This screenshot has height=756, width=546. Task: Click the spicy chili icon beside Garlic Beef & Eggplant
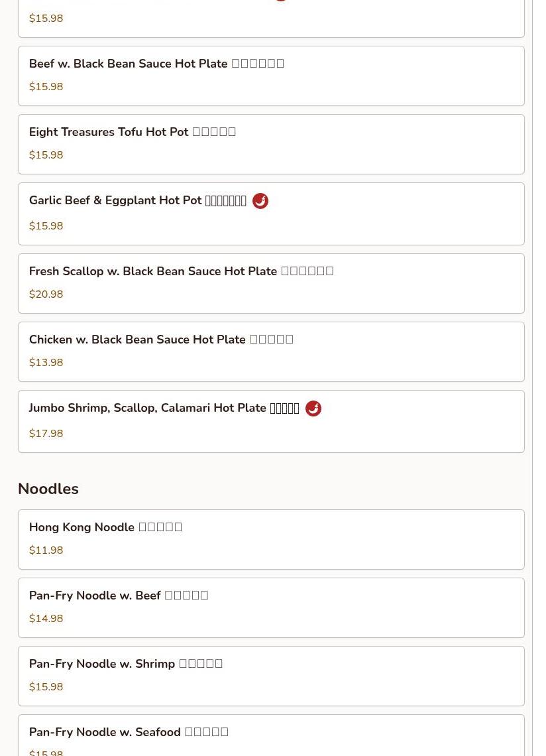(260, 201)
